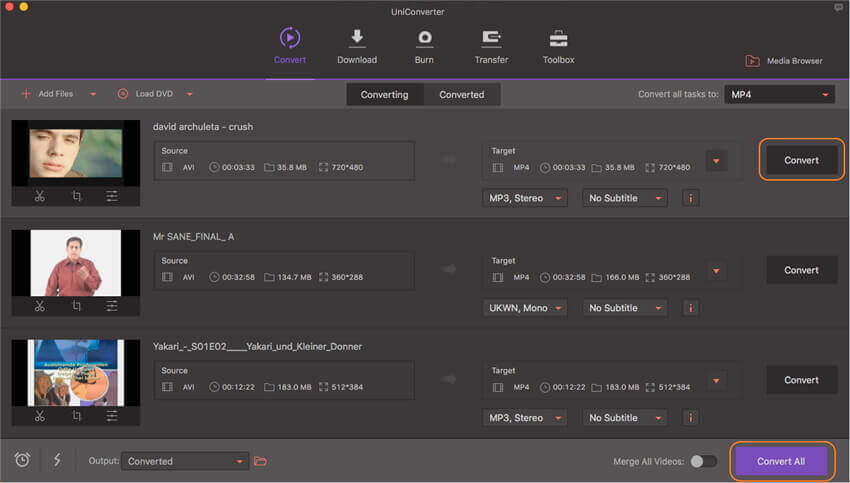
Task: Show info for Yakari target
Action: tap(691, 418)
